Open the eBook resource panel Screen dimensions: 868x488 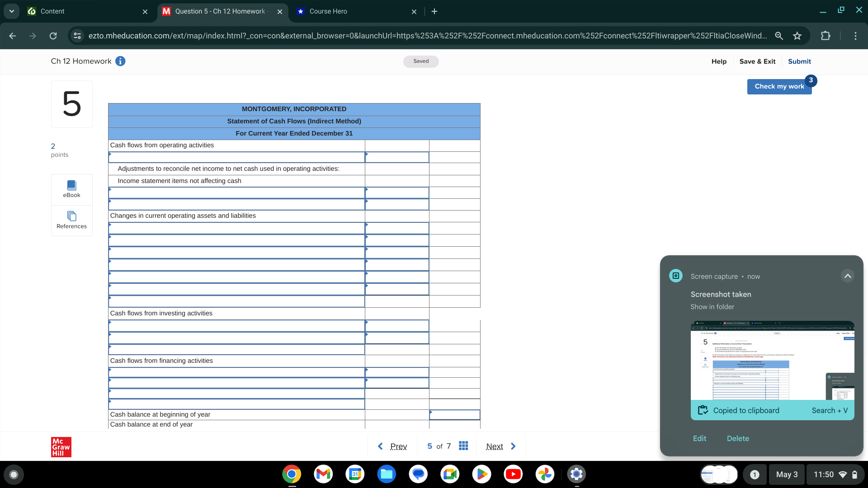click(x=71, y=188)
